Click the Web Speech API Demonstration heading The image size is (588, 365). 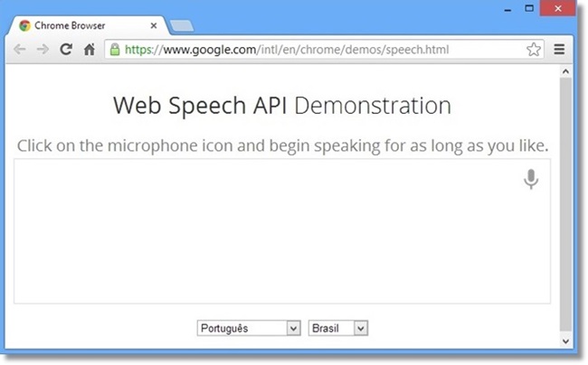coord(282,106)
